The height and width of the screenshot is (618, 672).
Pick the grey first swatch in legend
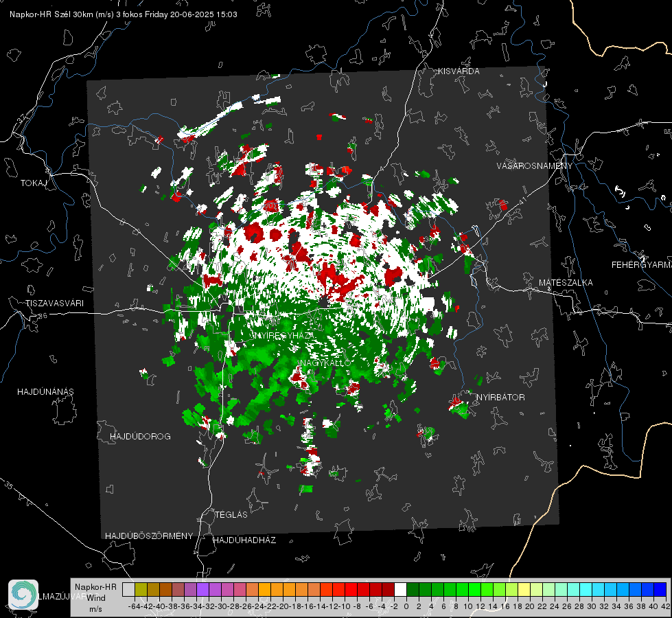[x=128, y=590]
